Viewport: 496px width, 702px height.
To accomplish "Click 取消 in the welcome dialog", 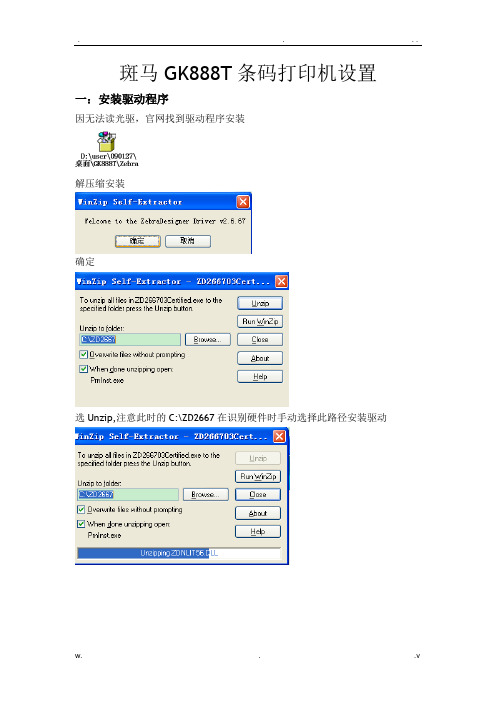I will [x=188, y=241].
